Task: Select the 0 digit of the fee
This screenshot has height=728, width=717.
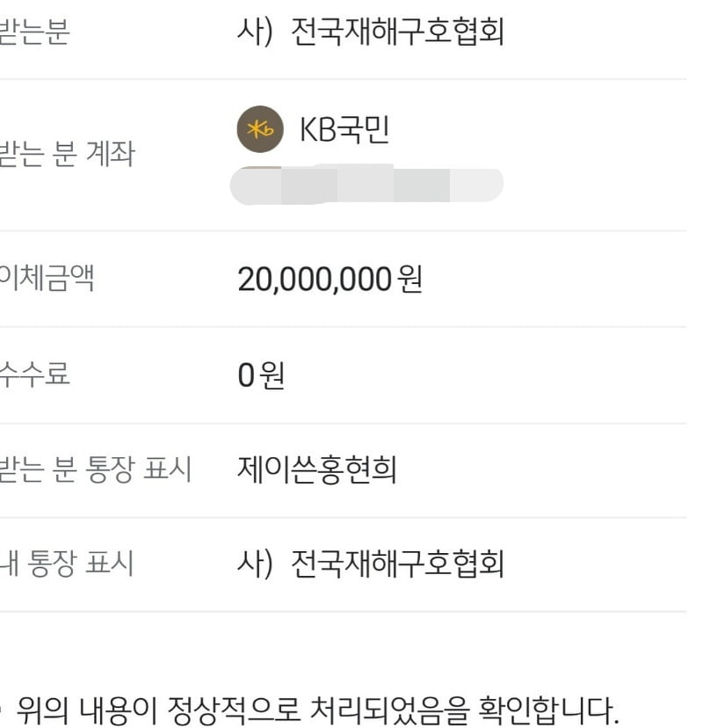Action: (246, 375)
